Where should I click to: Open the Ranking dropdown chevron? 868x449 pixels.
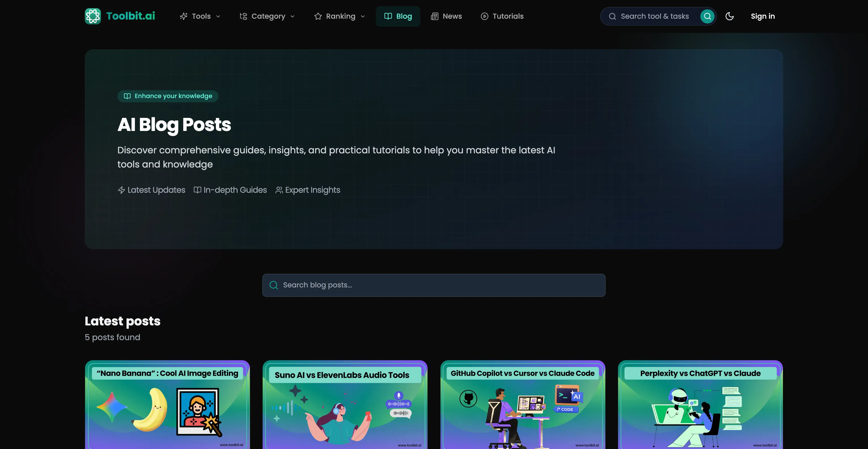point(363,16)
